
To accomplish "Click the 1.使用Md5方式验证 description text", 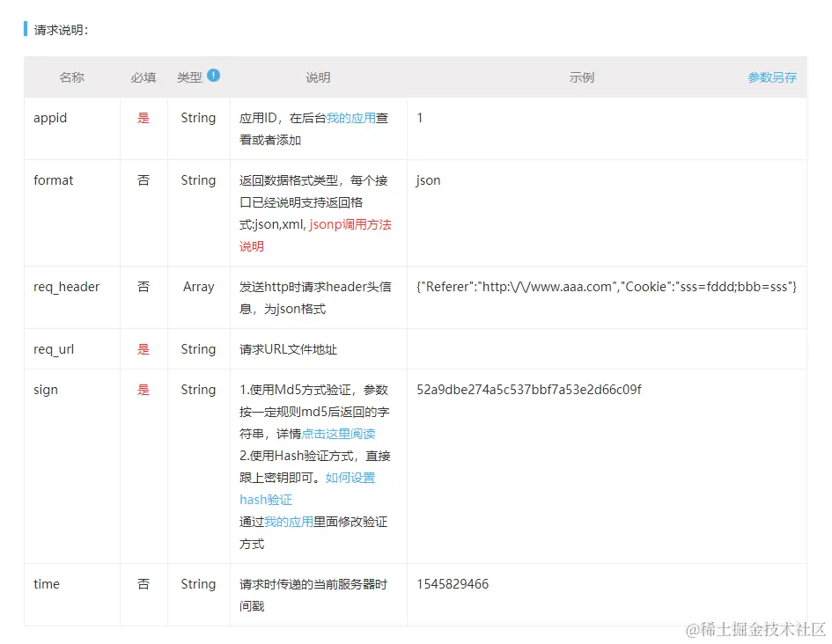I will pos(314,412).
